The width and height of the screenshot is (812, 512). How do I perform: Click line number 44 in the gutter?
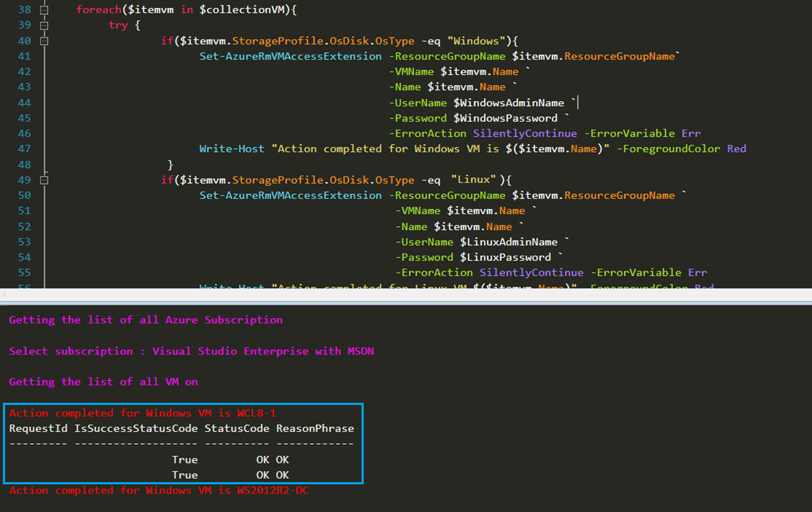coord(24,102)
